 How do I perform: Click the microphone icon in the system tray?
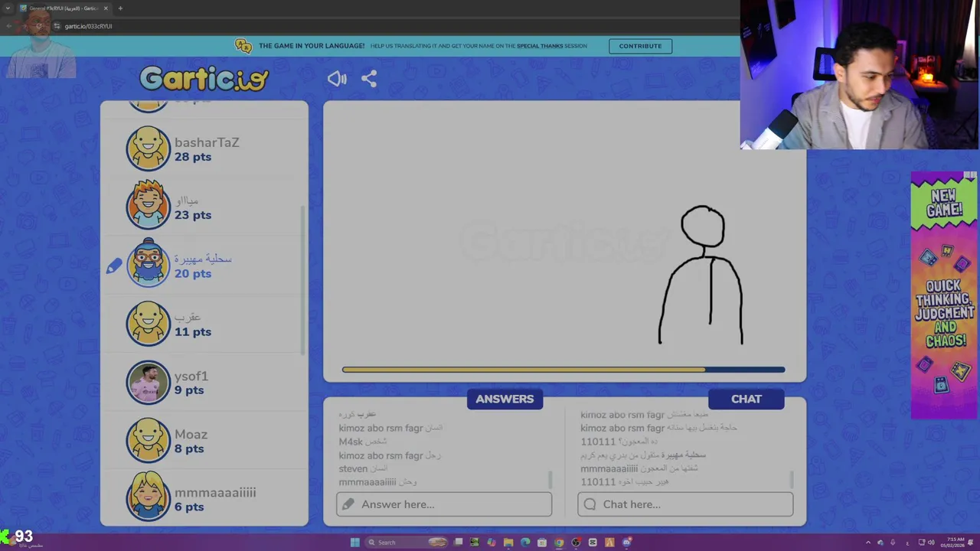click(x=893, y=543)
